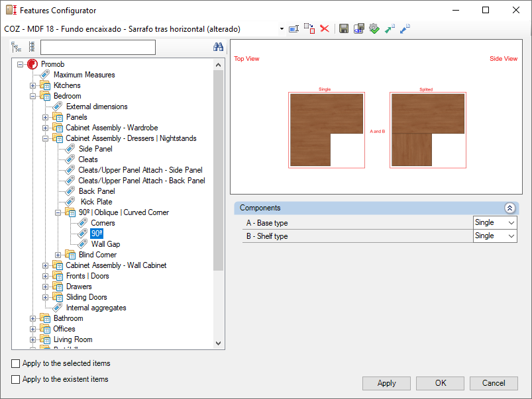532x399 pixels.
Task: Expand the Blind Corner node
Action: [58, 255]
